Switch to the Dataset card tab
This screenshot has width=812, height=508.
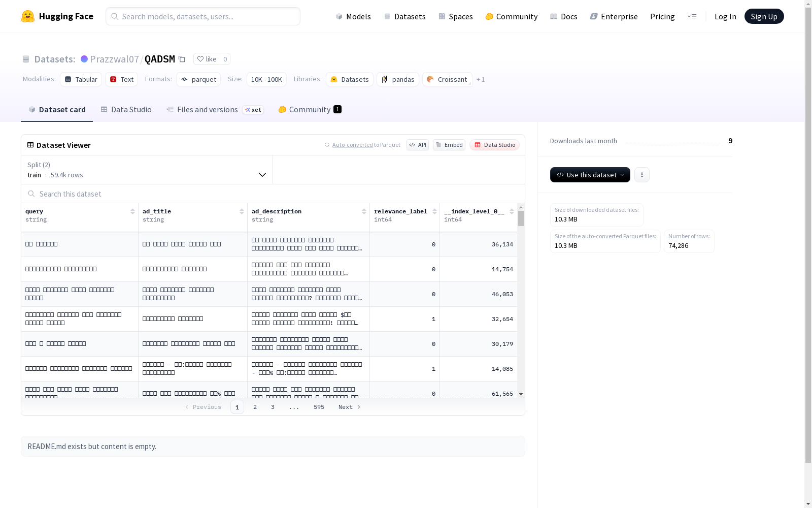click(57, 110)
